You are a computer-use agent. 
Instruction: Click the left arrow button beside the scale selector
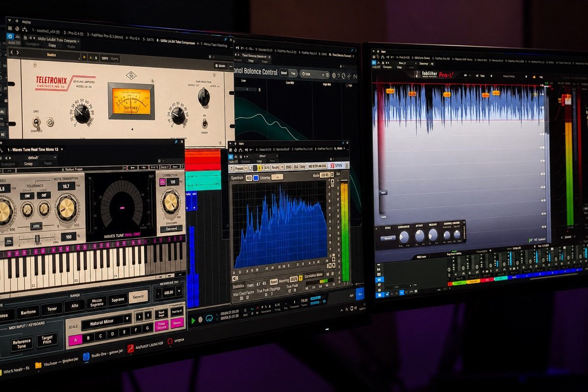tap(138, 317)
